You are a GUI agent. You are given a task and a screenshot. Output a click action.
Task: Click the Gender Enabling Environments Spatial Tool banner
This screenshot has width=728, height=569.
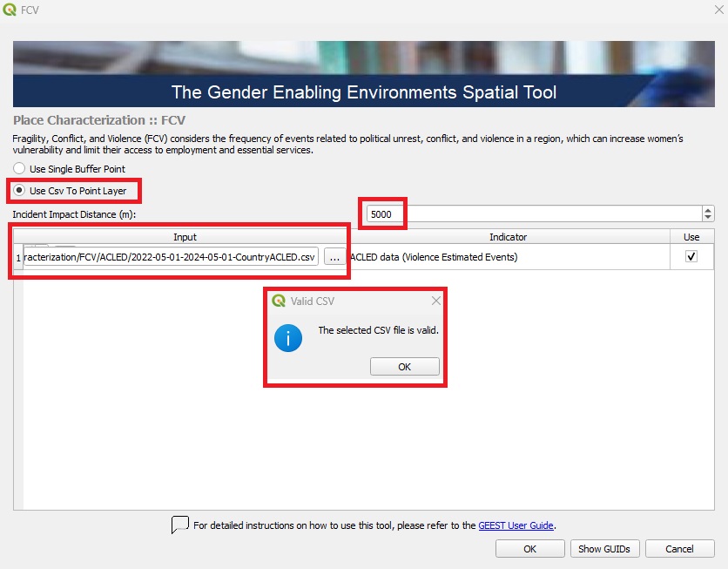pyautogui.click(x=363, y=74)
